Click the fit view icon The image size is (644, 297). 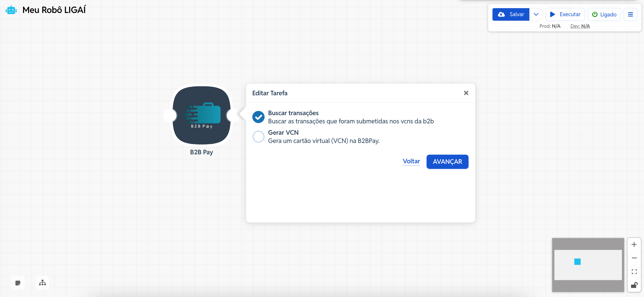tap(634, 272)
